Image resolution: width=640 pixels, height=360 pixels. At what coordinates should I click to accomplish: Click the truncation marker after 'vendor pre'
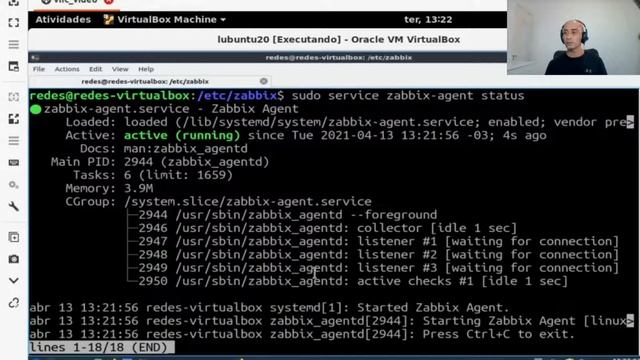(x=630, y=122)
